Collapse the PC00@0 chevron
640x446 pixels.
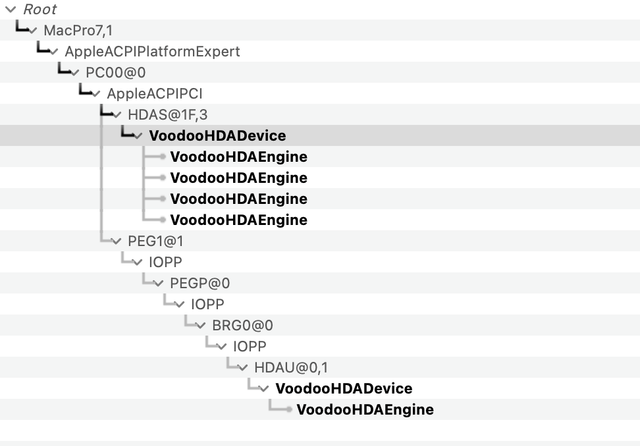(x=75, y=73)
